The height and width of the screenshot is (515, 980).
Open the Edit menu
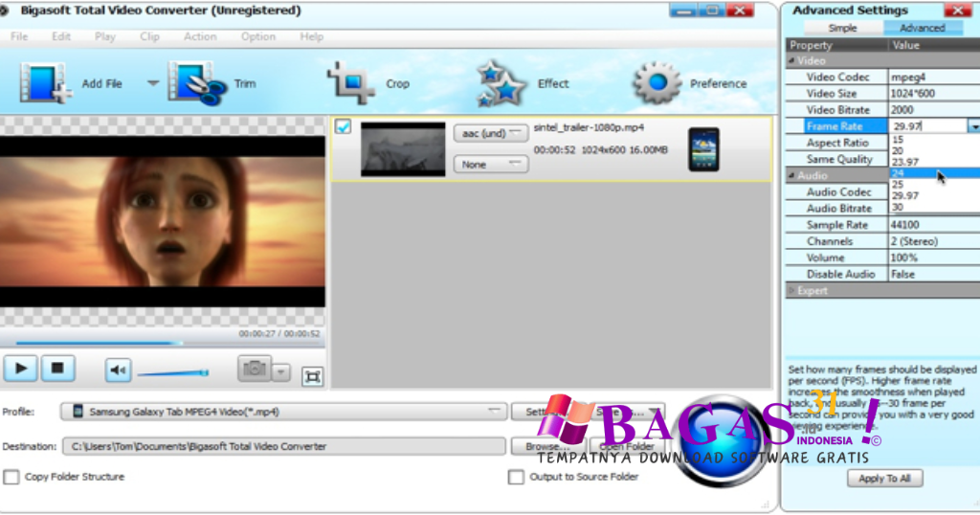click(60, 37)
